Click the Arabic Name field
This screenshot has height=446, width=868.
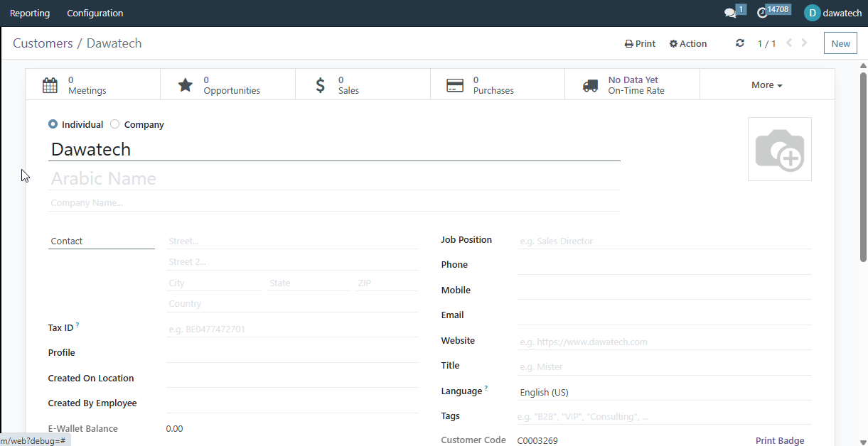point(335,178)
